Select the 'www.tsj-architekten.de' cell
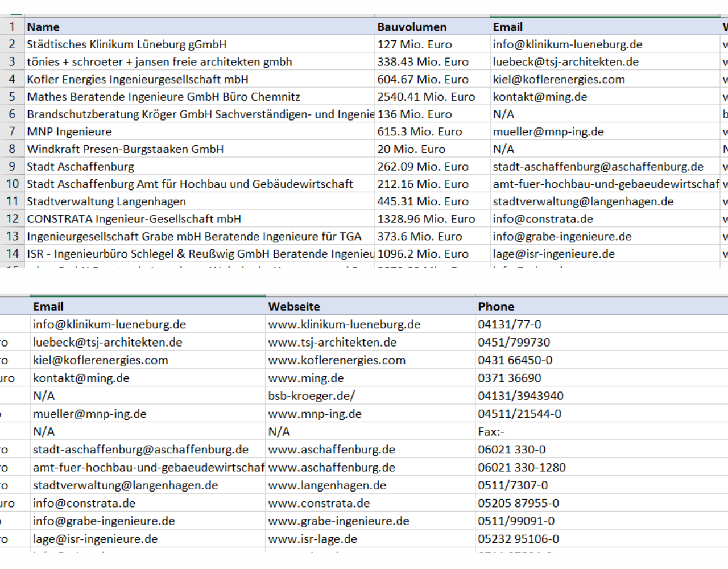Screen dimensions: 728x569 point(370,342)
